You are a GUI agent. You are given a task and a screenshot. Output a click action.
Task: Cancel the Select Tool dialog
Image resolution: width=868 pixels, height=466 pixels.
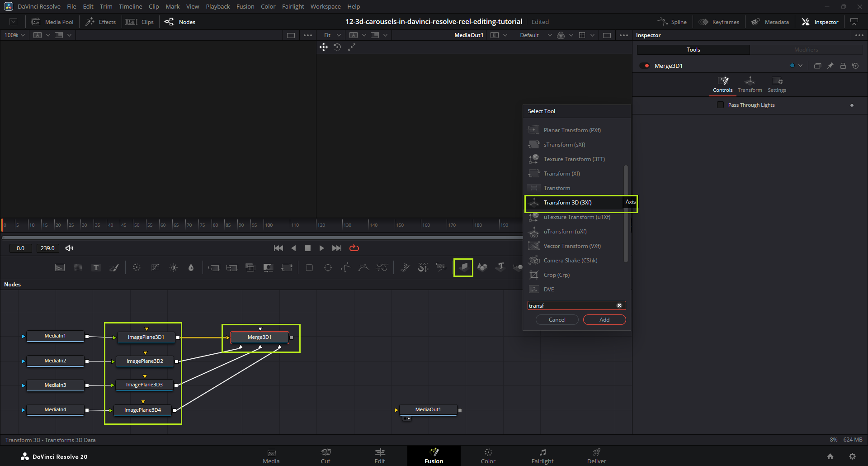[557, 320]
